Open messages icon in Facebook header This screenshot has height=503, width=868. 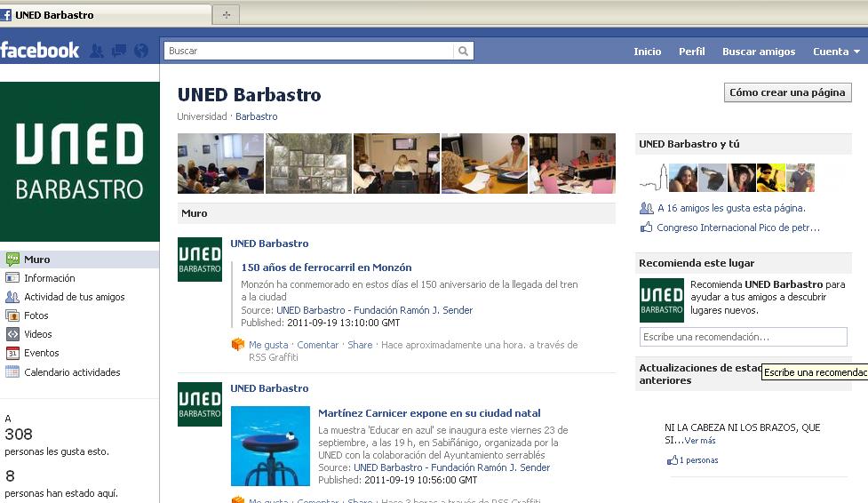point(119,51)
